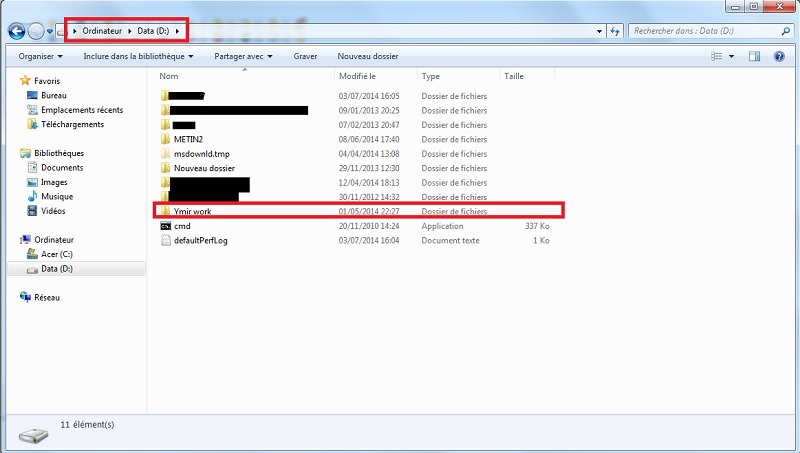800x453 pixels.
Task: Click the 11 élément(s) status text
Action: coord(87,424)
